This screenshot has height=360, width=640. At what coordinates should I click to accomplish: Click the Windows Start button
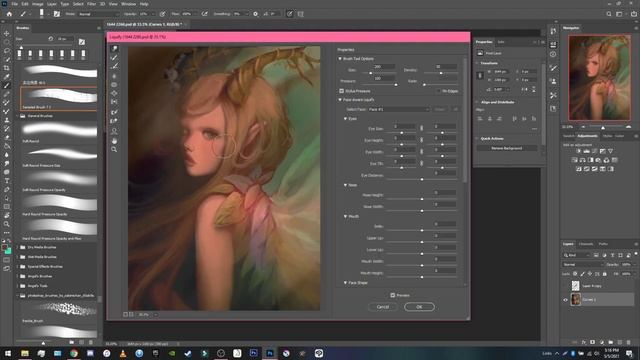[8, 353]
